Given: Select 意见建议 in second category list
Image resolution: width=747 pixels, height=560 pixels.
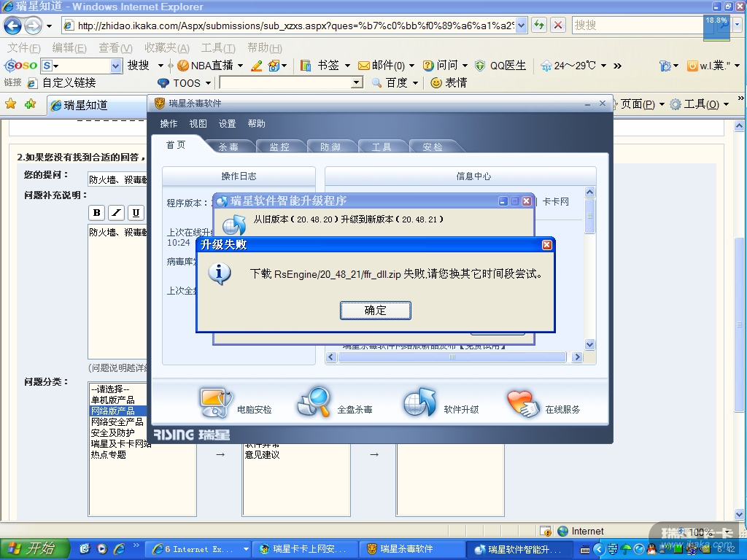Looking at the screenshot, I should (262, 455).
